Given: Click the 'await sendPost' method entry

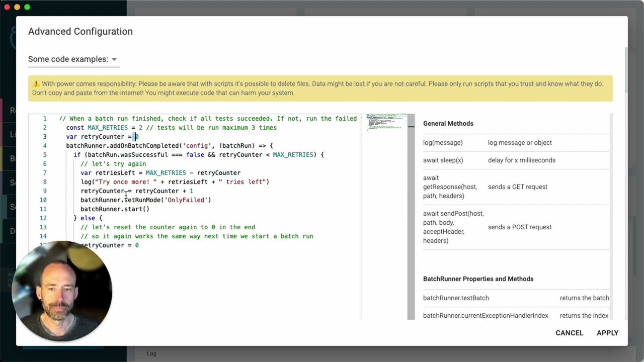Looking at the screenshot, I should 453,227.
